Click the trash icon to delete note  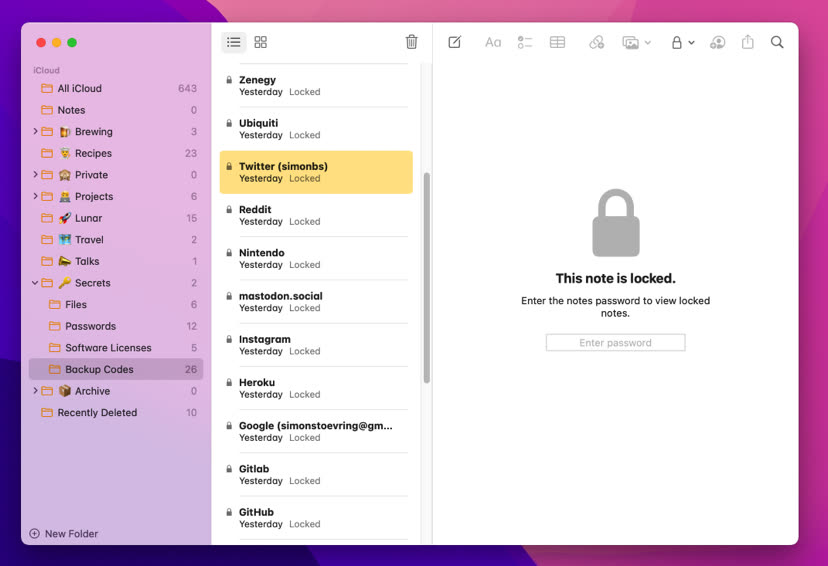tap(411, 42)
